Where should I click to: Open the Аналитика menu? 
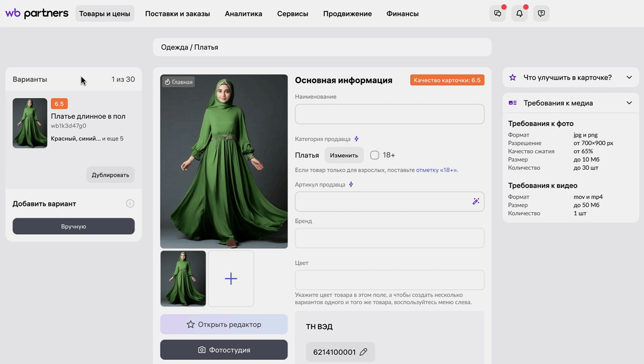(243, 13)
